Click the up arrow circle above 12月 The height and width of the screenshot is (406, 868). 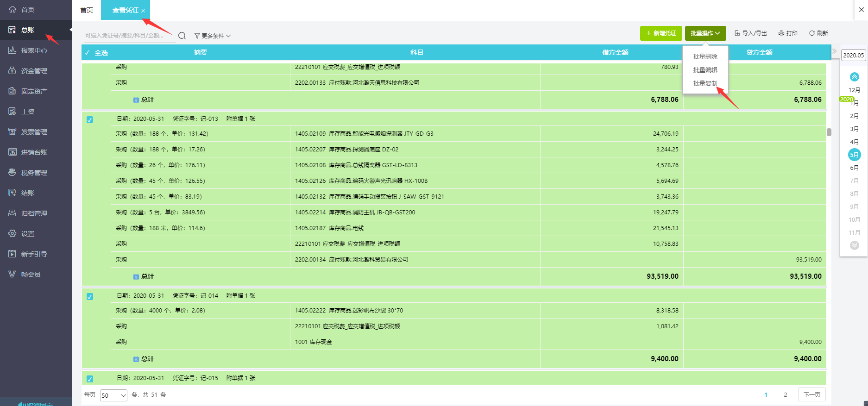pos(855,77)
